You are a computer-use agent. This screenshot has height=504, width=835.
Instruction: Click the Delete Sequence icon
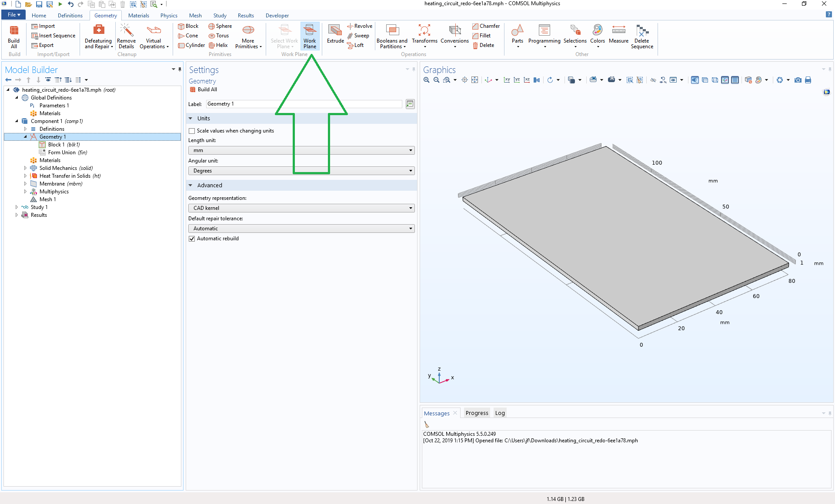(642, 36)
